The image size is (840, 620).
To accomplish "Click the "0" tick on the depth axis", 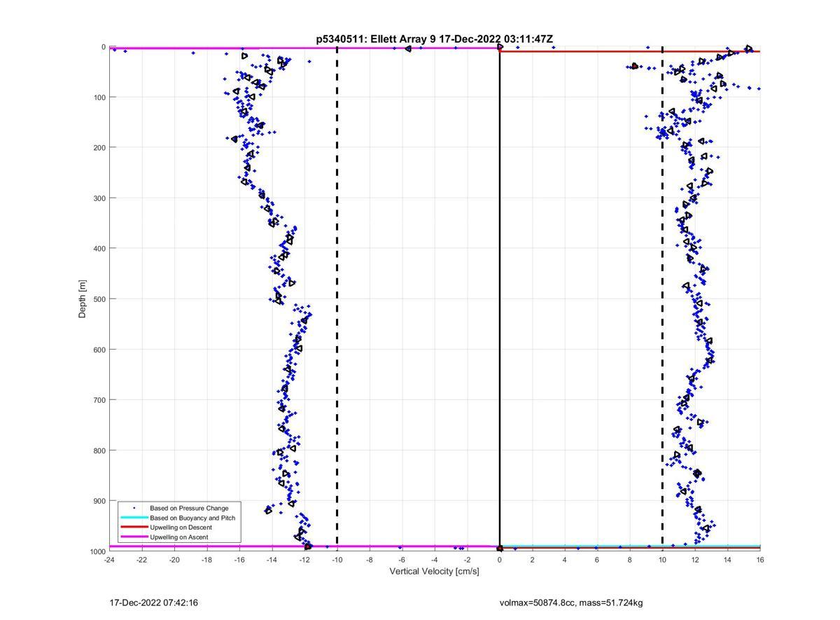I will pyautogui.click(x=104, y=47).
